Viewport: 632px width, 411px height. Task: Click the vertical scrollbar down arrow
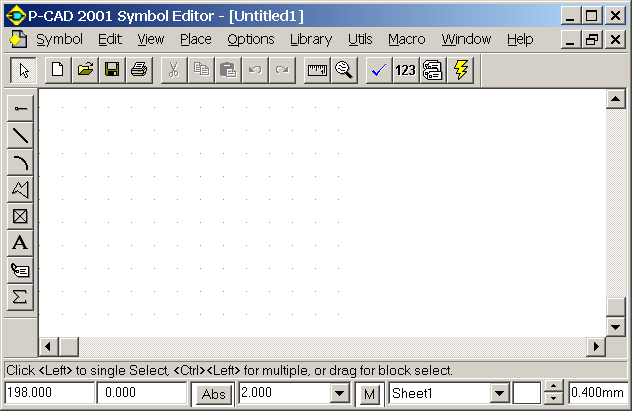[615, 327]
